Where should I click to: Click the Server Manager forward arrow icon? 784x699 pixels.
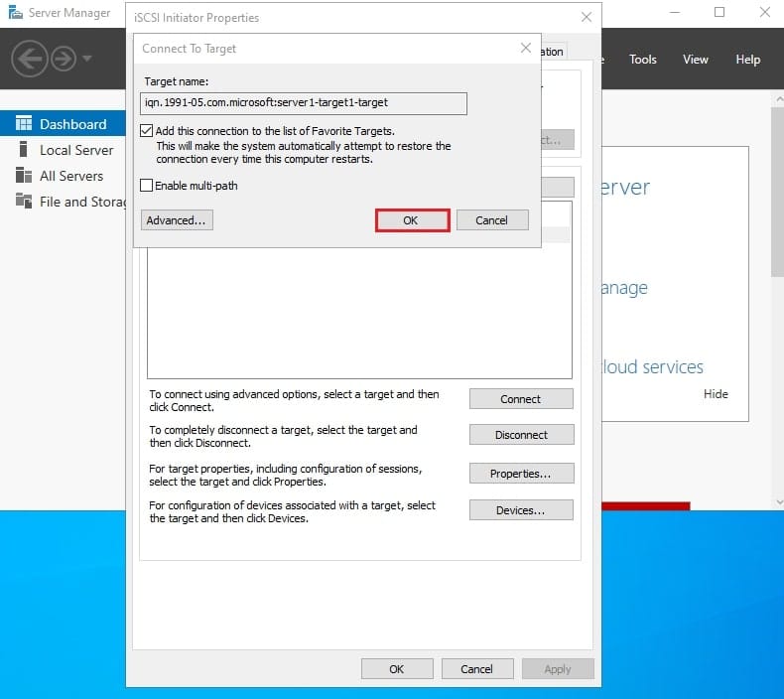point(64,59)
